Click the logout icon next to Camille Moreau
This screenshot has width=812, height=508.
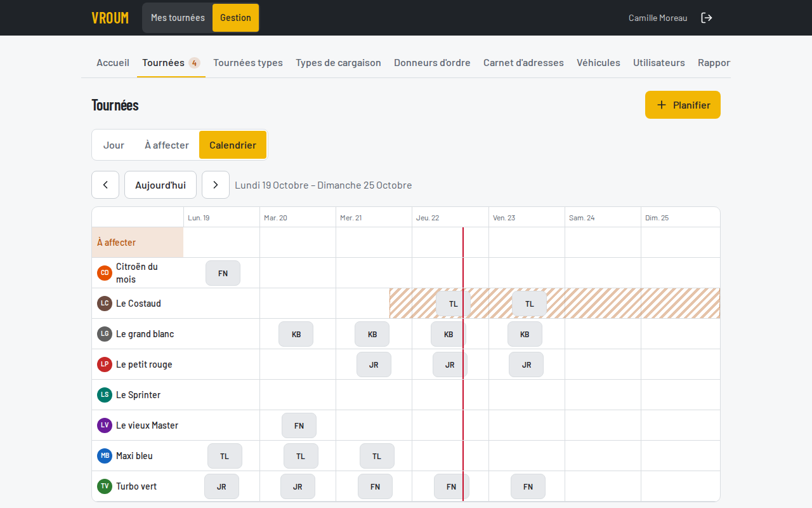point(707,18)
